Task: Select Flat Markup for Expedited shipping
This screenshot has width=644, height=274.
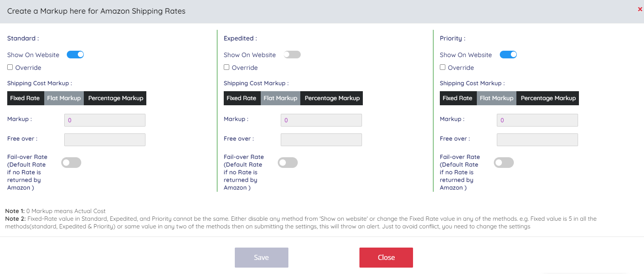Action: [280, 98]
